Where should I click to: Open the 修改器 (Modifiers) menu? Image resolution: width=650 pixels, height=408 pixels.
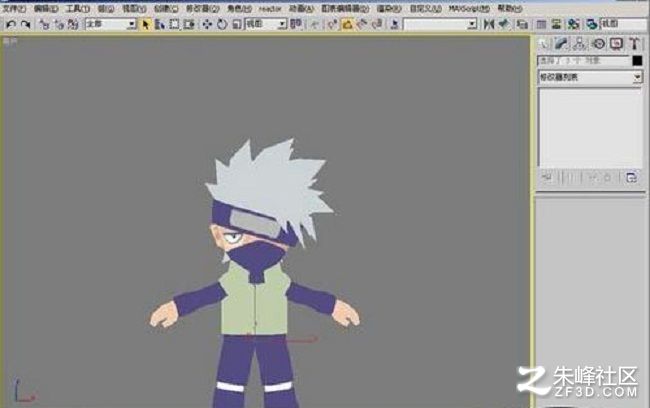[x=202, y=8]
